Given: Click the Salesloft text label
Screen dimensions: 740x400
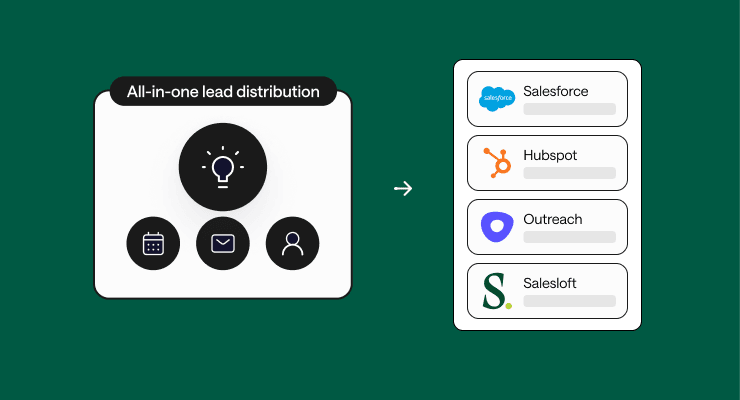Looking at the screenshot, I should (x=550, y=283).
